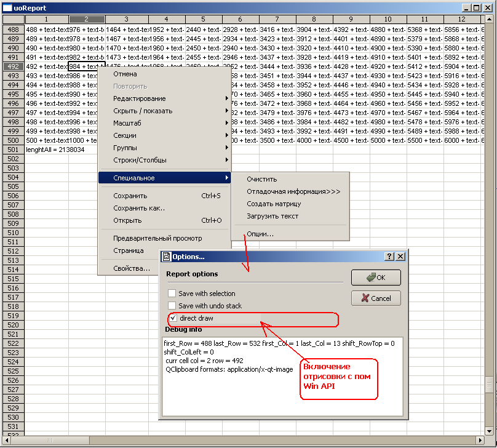Expand the Строки/Столбцы submenu
Viewport: 497px width, 448px height.
point(138,160)
